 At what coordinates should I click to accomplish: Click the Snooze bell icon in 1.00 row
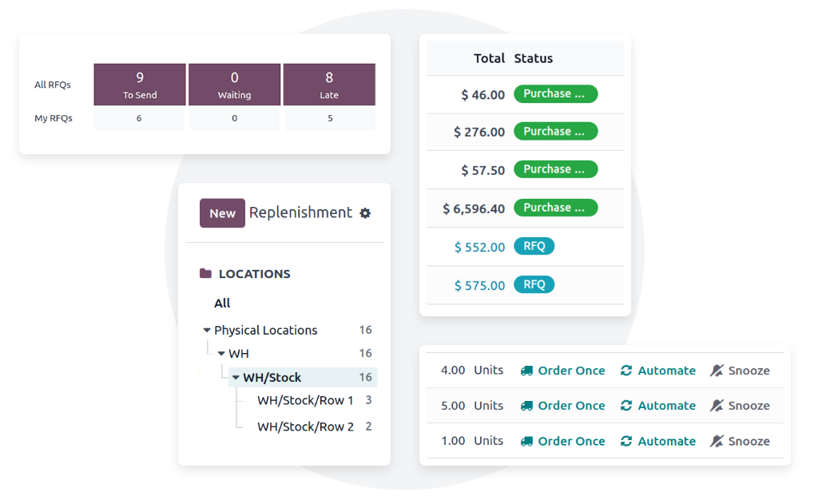(717, 441)
